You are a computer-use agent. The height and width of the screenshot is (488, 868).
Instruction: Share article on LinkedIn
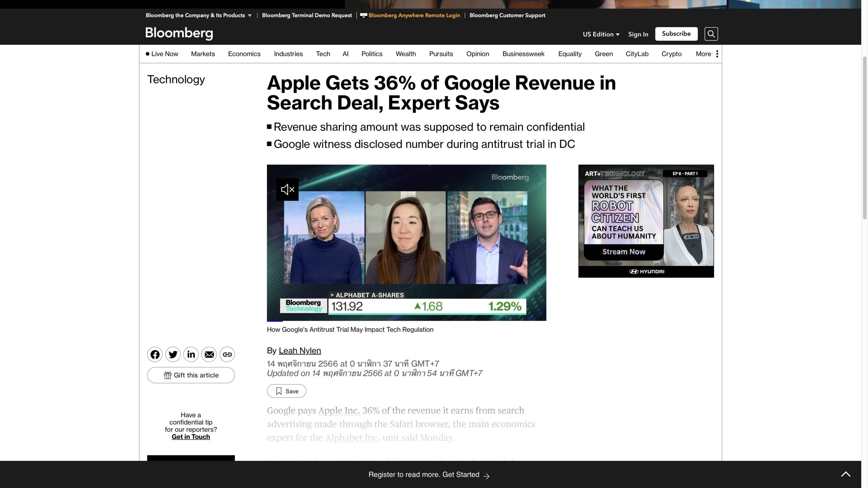[x=191, y=354]
